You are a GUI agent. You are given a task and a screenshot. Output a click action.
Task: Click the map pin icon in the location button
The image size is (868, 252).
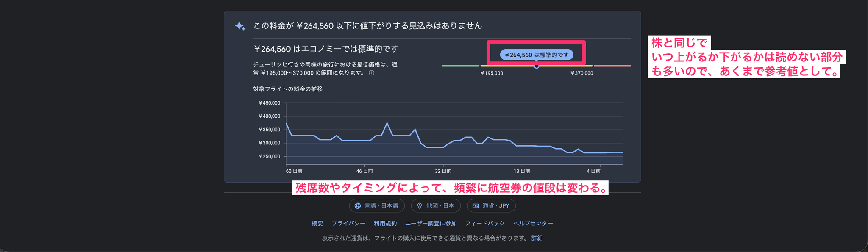(420, 206)
